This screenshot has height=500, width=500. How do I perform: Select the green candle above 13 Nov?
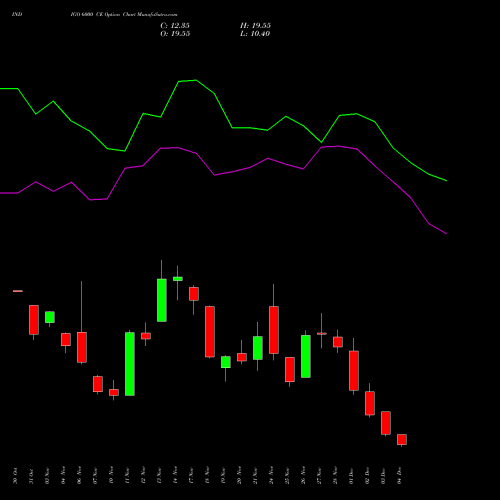coord(162,300)
